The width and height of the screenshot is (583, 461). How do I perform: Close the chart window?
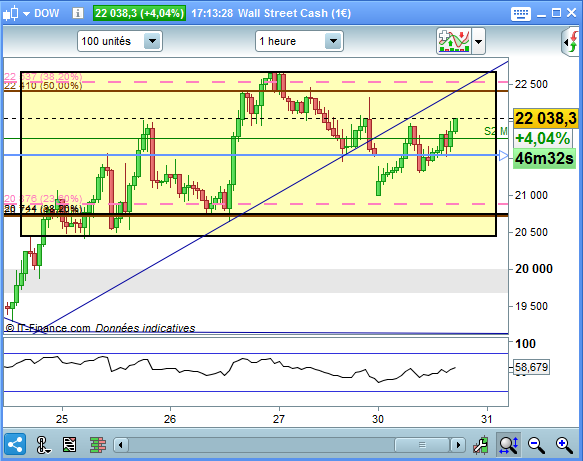pos(571,13)
